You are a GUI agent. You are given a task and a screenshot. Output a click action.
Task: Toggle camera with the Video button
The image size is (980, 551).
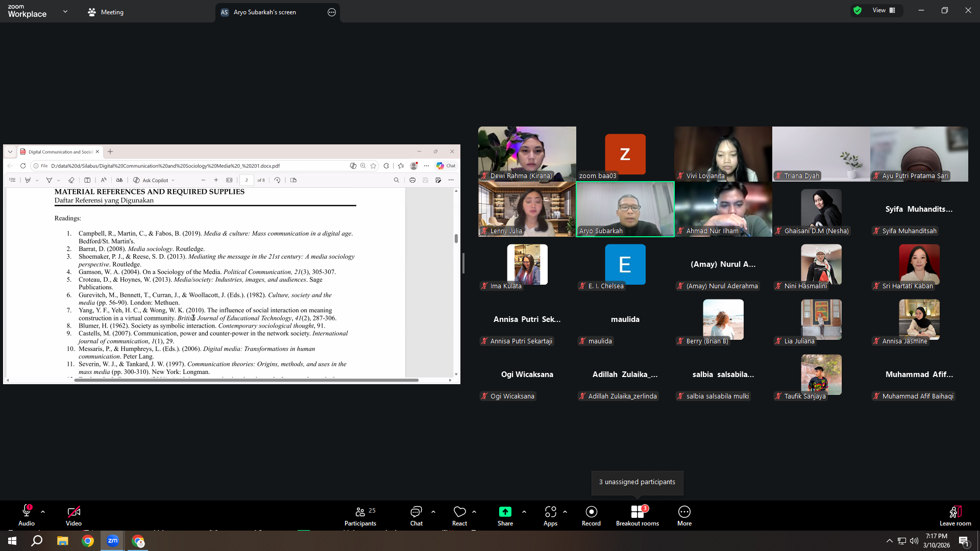point(73,516)
